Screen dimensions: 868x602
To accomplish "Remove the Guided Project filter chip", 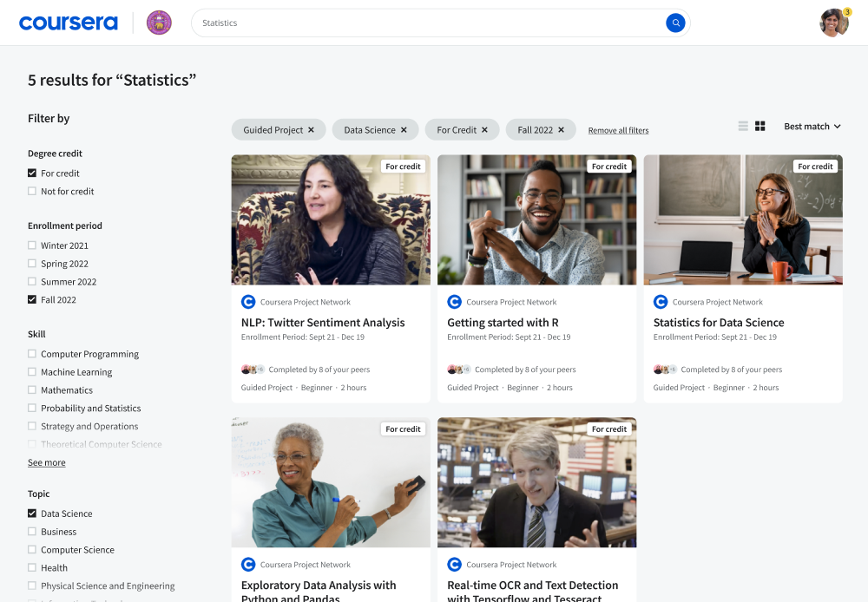I will coord(311,129).
